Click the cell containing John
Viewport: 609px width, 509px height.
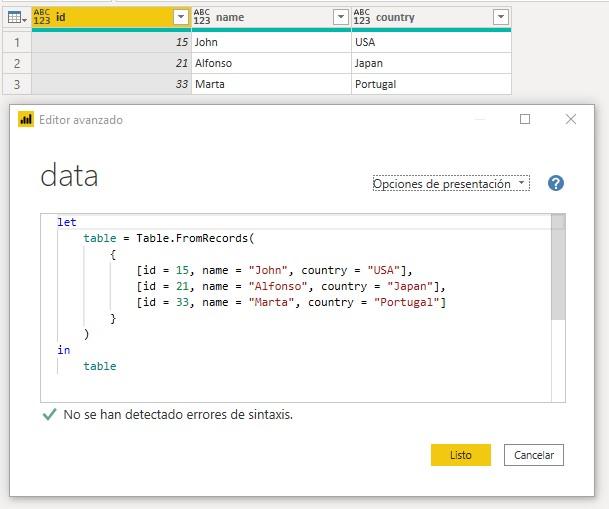[x=271, y=42]
